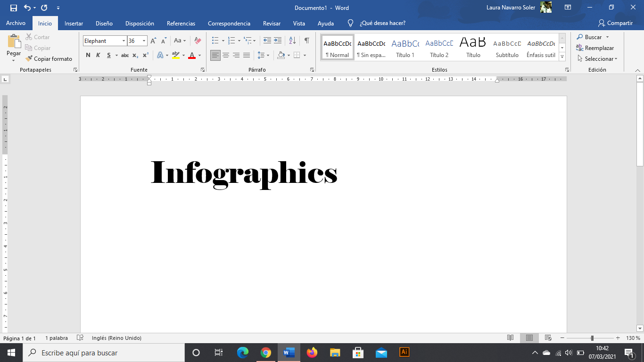
Task: Click the bullet list icon
Action: coord(215,41)
